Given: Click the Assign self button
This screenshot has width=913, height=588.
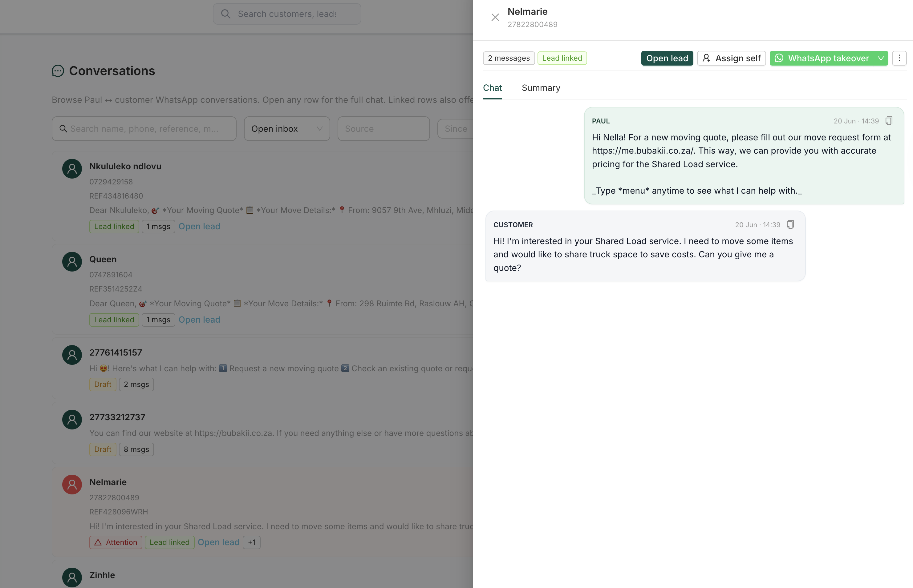Looking at the screenshot, I should [x=731, y=58].
